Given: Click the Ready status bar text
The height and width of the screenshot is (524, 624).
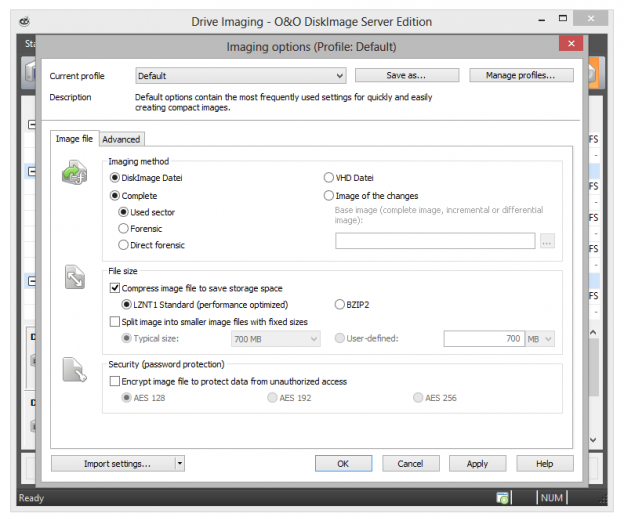Looking at the screenshot, I should (x=31, y=498).
